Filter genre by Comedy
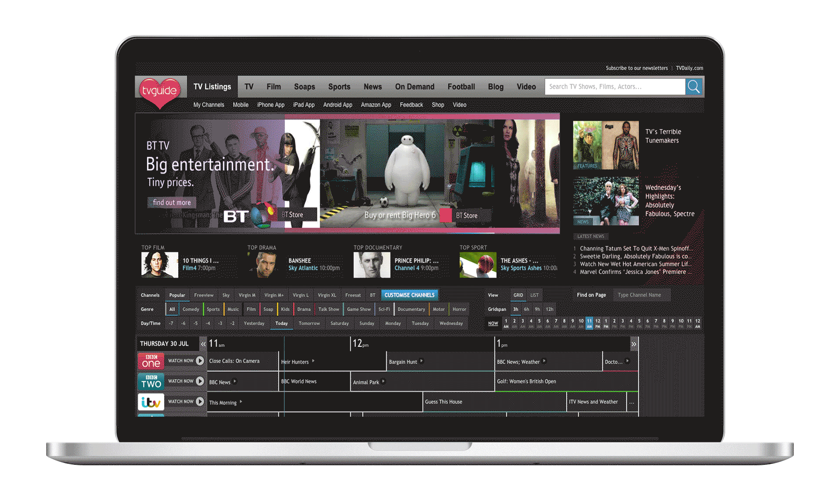Viewport: 840px width, 504px height. pyautogui.click(x=190, y=309)
